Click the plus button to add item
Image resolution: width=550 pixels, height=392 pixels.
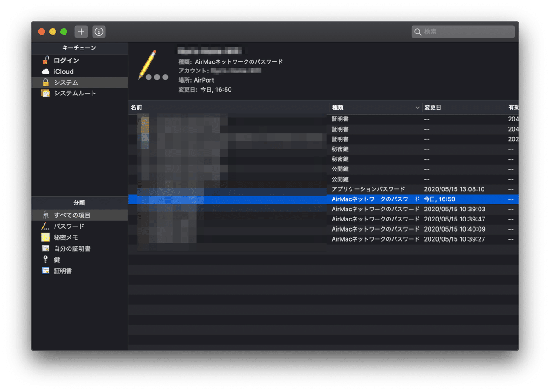(81, 32)
